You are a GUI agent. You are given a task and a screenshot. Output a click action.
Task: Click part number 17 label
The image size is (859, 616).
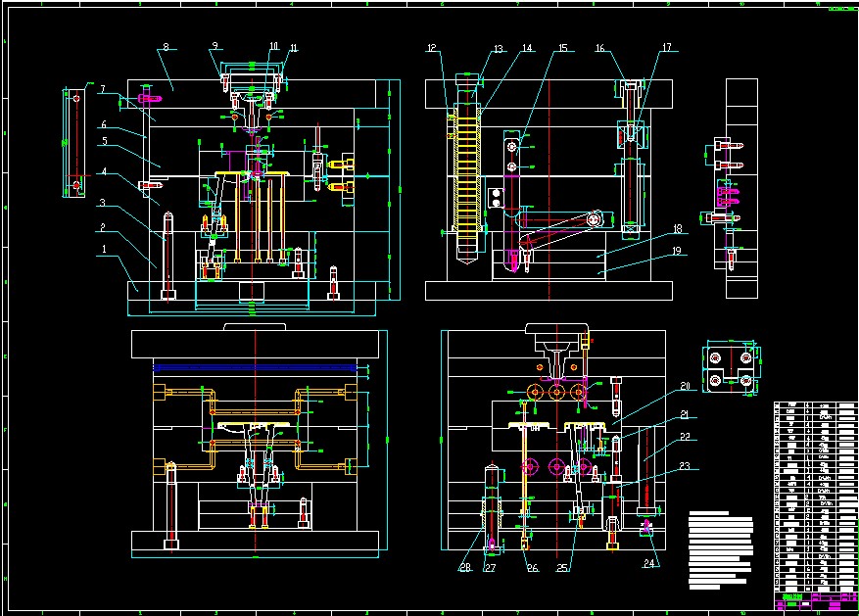pyautogui.click(x=667, y=48)
